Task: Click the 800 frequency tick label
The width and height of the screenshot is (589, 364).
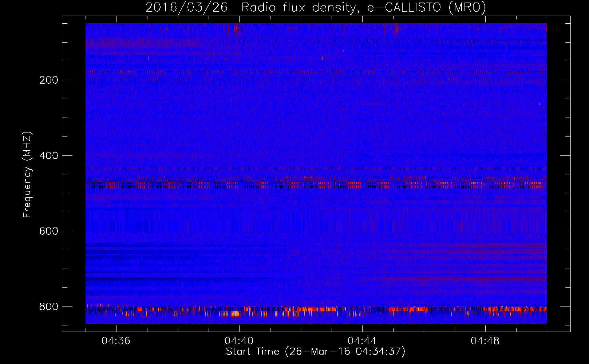Action: 49,307
